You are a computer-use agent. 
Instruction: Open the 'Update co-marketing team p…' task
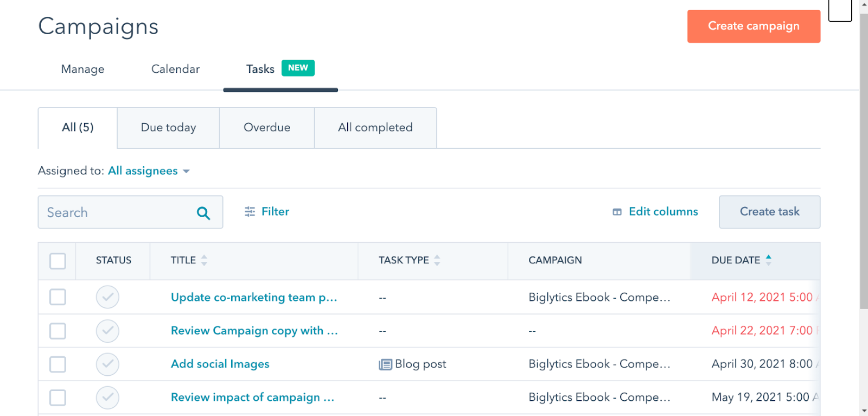pos(254,297)
